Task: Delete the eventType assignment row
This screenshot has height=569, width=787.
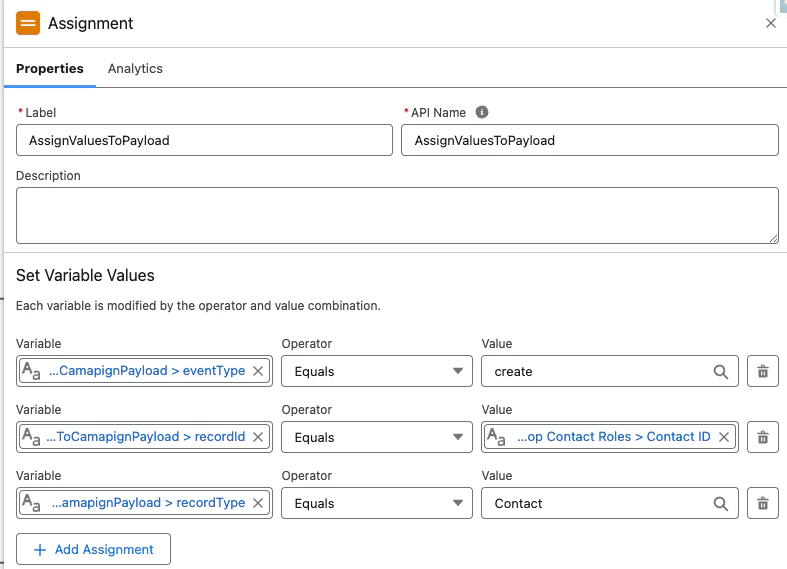Action: tap(762, 371)
